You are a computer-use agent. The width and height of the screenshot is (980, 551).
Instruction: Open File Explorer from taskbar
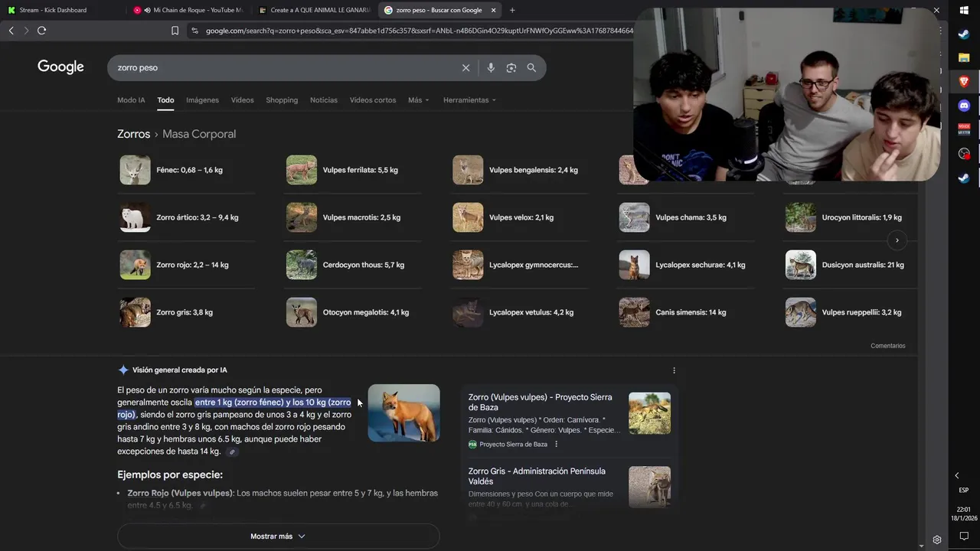(964, 58)
